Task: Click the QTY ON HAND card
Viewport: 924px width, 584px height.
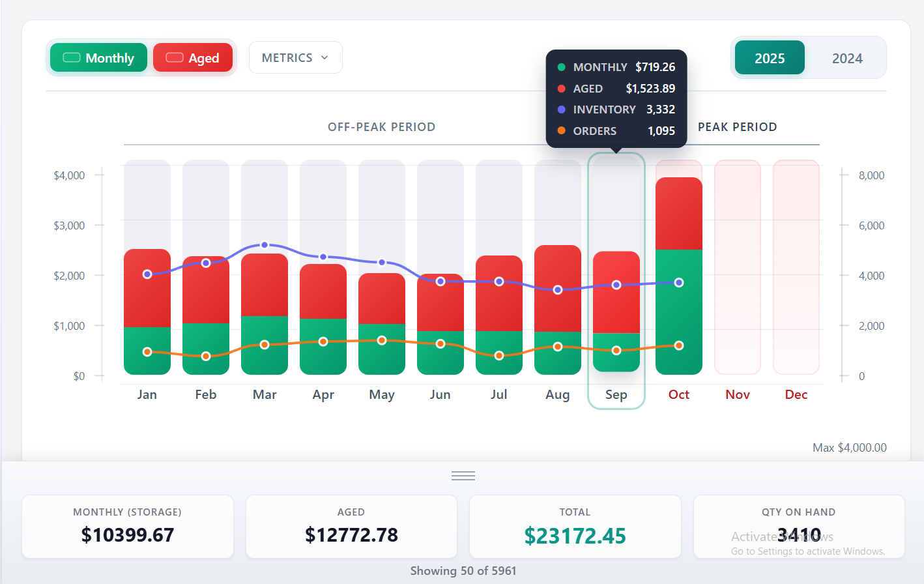Action: point(798,527)
